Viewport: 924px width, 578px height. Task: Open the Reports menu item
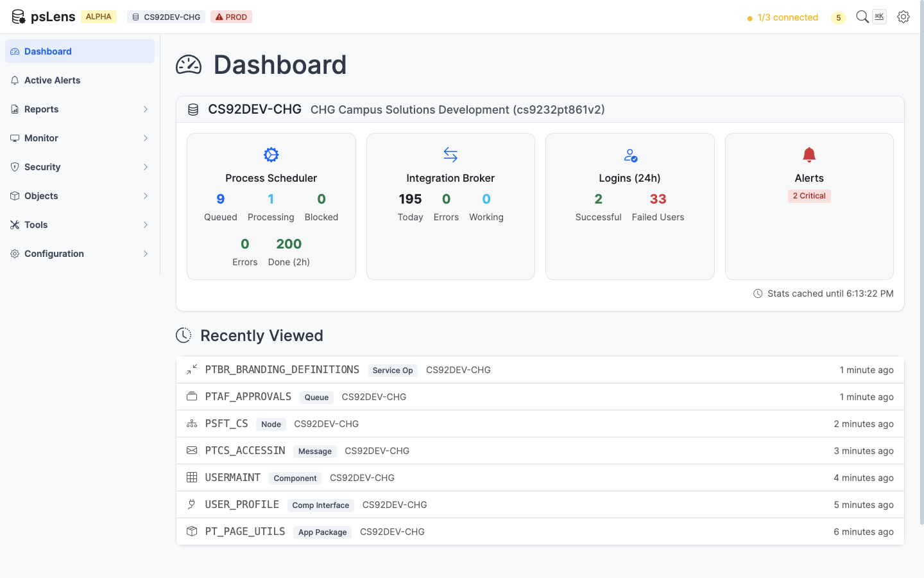tap(80, 109)
